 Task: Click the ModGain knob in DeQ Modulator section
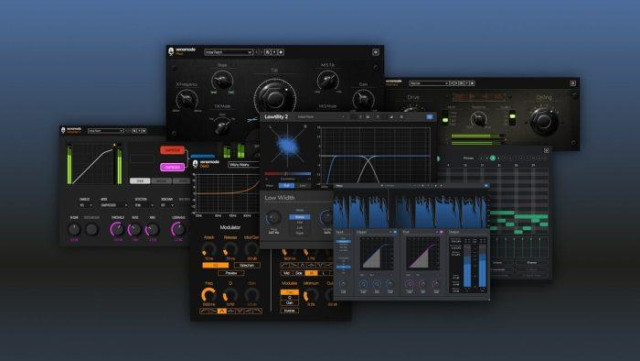coord(251,250)
